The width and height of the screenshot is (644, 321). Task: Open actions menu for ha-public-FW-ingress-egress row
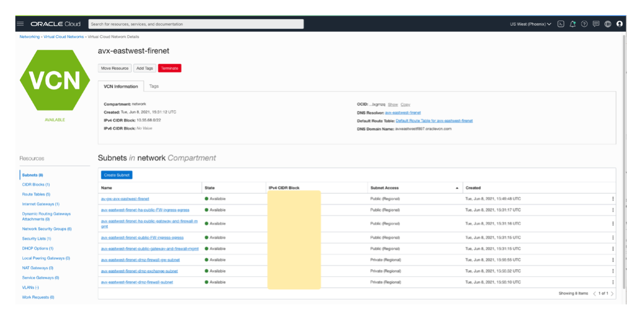(x=613, y=210)
